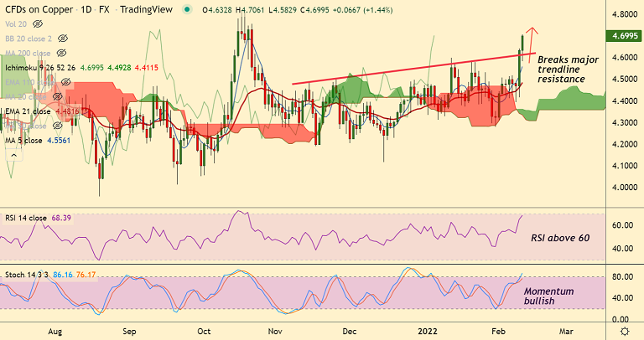
Task: Show the MA 20 close moving average
Action: pos(57,97)
